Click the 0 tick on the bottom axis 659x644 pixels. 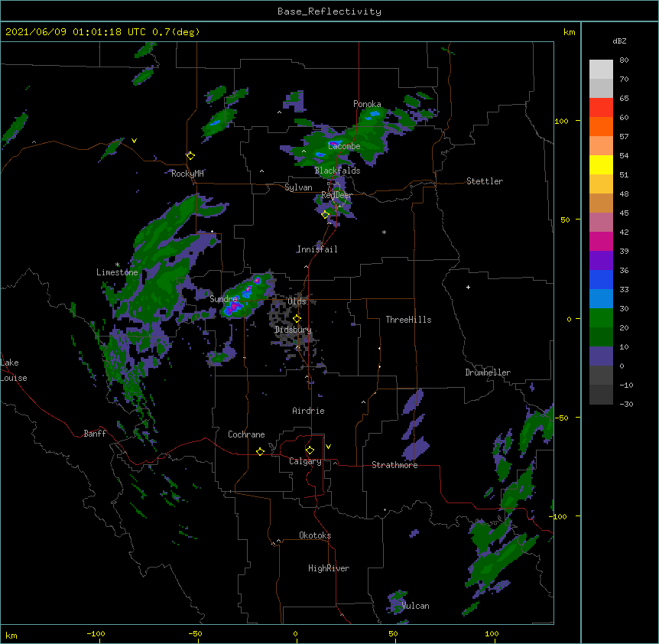click(x=295, y=633)
